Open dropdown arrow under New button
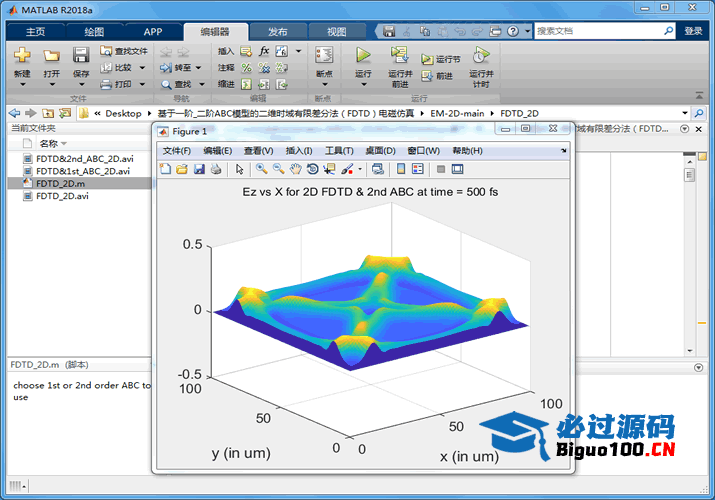The image size is (715, 500). [22, 85]
